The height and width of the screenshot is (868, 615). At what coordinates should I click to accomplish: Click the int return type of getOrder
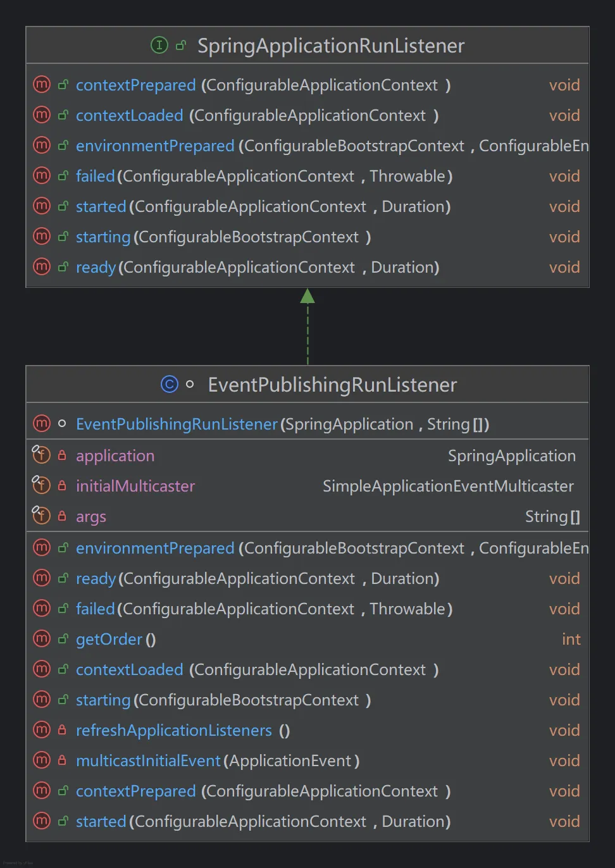[571, 640]
